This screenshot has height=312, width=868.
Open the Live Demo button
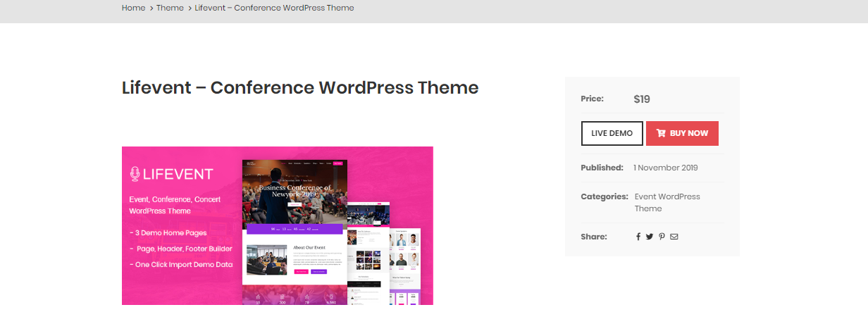pyautogui.click(x=612, y=133)
